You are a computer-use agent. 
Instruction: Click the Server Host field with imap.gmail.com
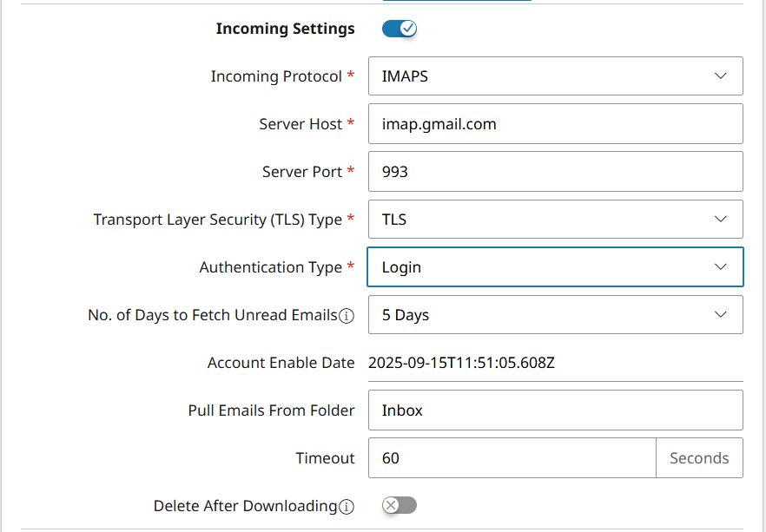coord(556,124)
